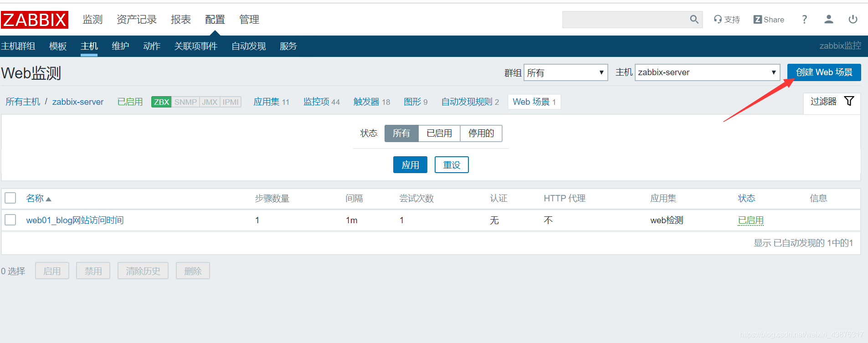The width and height of the screenshot is (868, 343).
Task: Click the 重设 filter button
Action: point(452,165)
